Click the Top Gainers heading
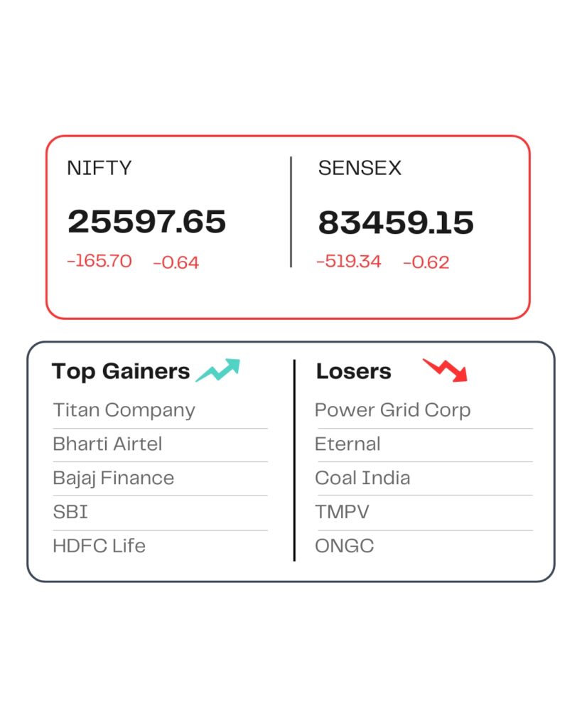The image size is (582, 728). pos(121,371)
